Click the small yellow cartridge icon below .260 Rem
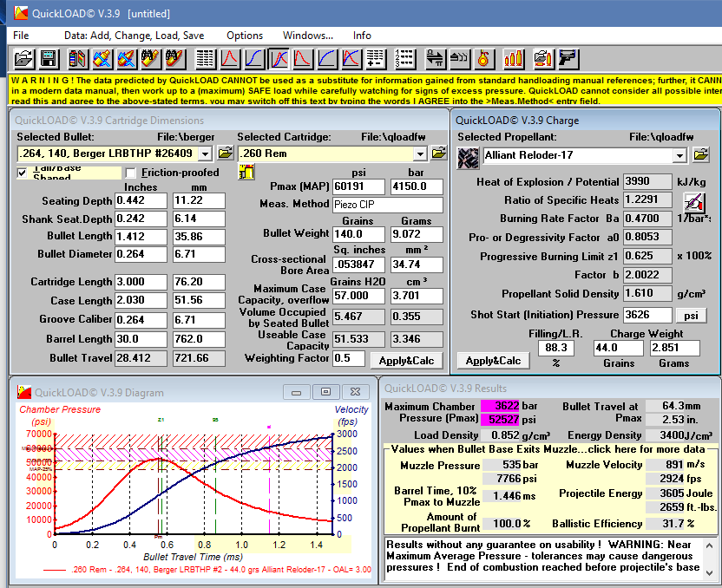Image resolution: width=722 pixels, height=588 pixels. click(x=246, y=173)
